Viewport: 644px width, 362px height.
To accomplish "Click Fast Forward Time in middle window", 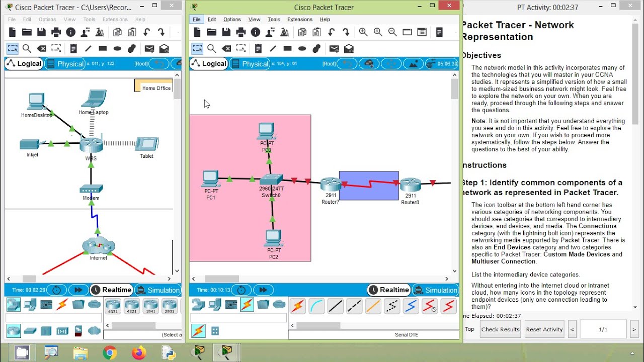I will coord(263,290).
